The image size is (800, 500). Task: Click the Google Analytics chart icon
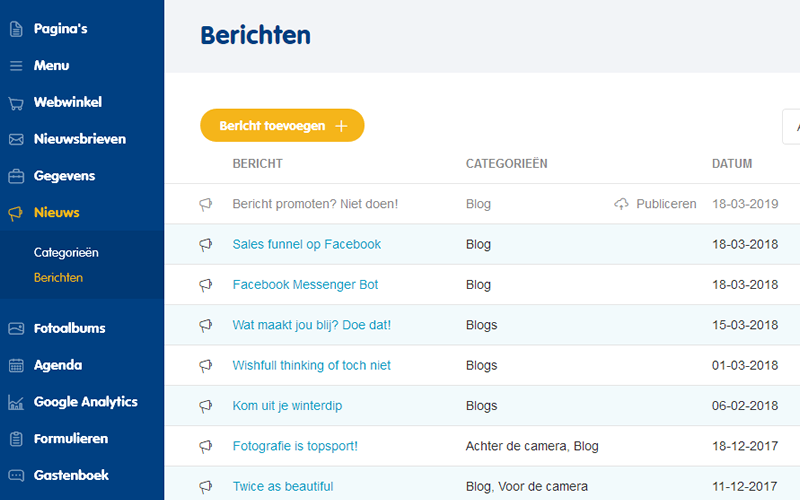coord(16,403)
